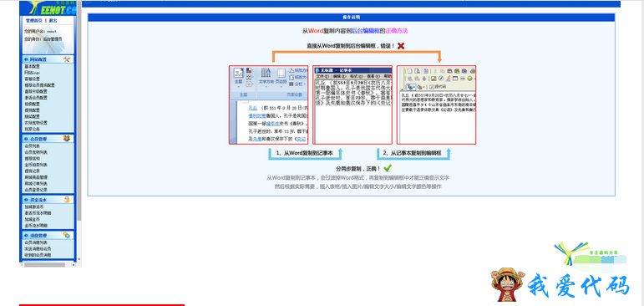Open 管理首页 link in sidebar
644x306 pixels.
click(x=33, y=21)
